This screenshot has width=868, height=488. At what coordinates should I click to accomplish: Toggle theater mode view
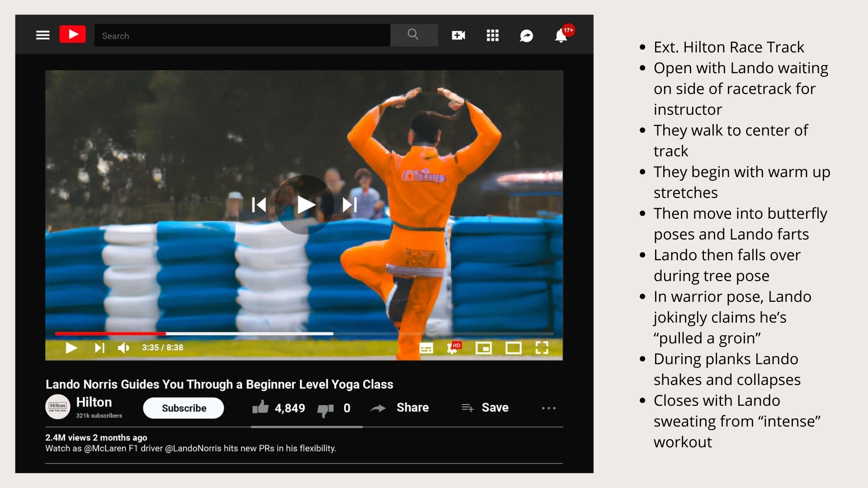point(513,348)
